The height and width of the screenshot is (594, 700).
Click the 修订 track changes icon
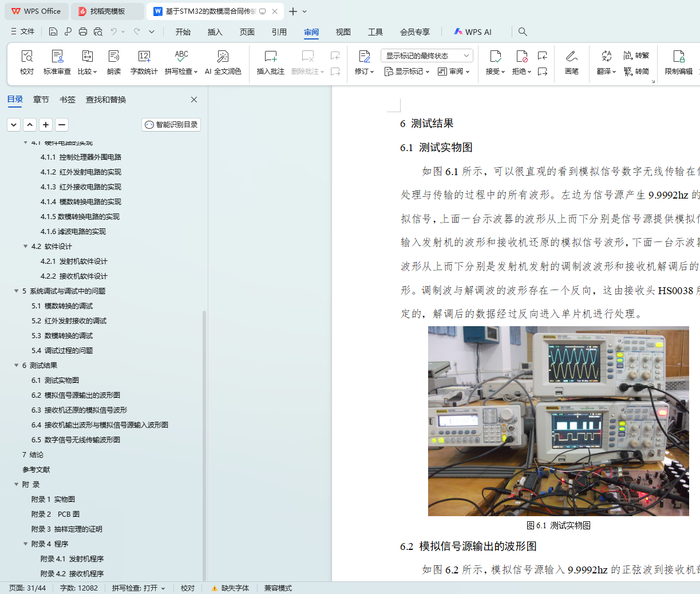365,56
